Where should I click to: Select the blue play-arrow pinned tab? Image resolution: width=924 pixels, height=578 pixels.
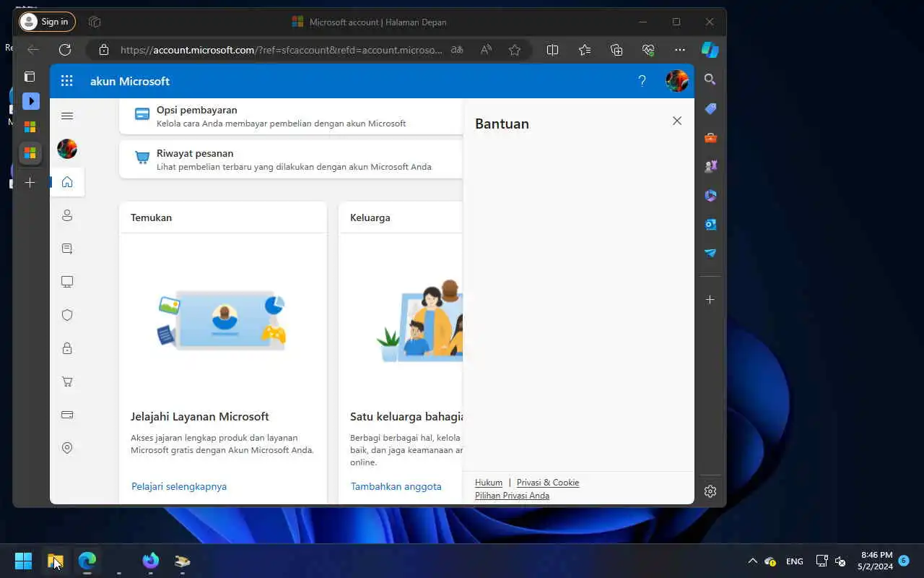click(x=30, y=101)
